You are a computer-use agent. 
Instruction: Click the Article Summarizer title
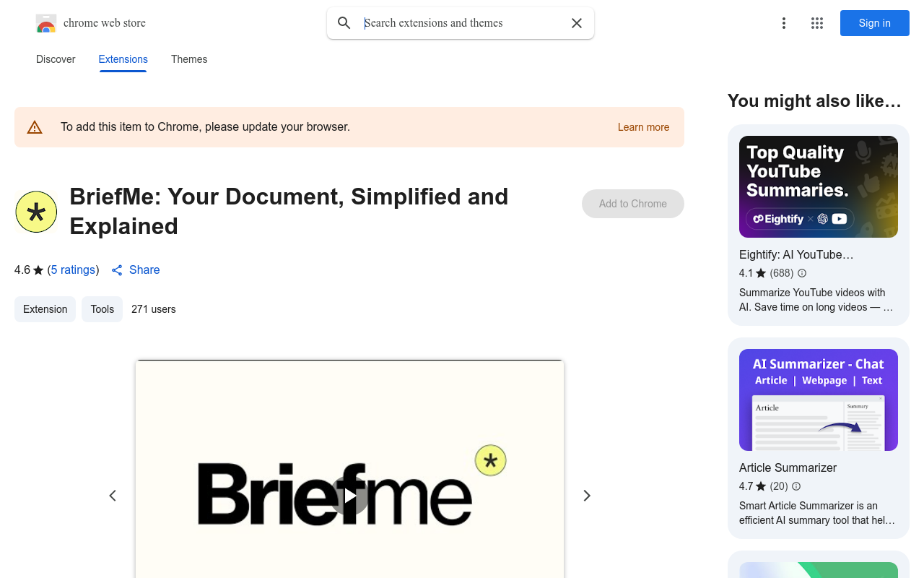click(788, 467)
